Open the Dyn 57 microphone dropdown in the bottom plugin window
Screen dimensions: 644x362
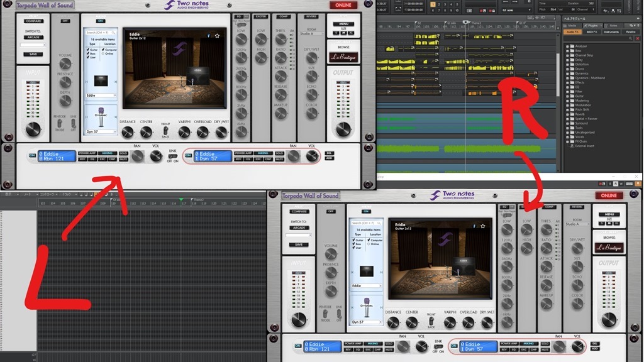click(x=366, y=322)
